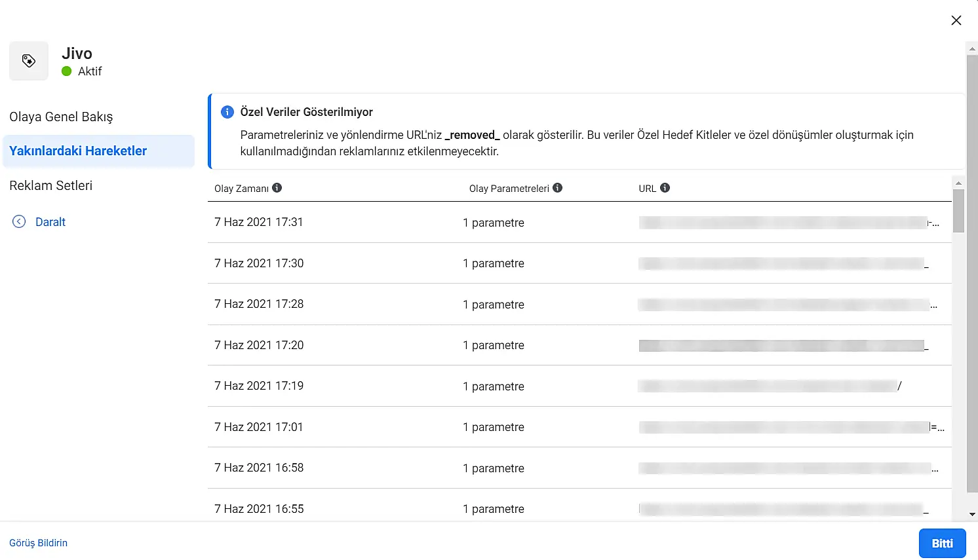Image resolution: width=978 pixels, height=560 pixels.
Task: Open the Olaya Genel Bakış tab
Action: (x=61, y=117)
